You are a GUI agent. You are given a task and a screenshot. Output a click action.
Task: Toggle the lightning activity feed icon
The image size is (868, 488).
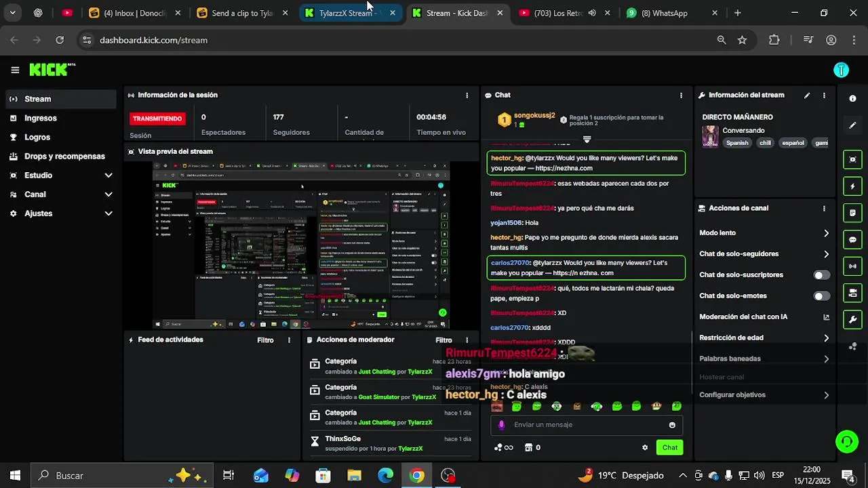(852, 186)
